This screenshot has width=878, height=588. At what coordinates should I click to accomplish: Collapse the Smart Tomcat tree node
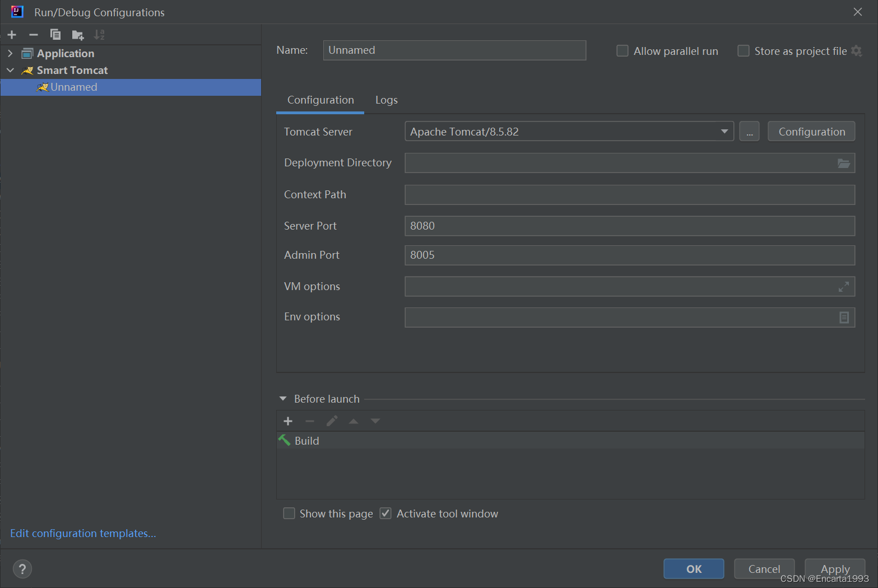pos(10,70)
